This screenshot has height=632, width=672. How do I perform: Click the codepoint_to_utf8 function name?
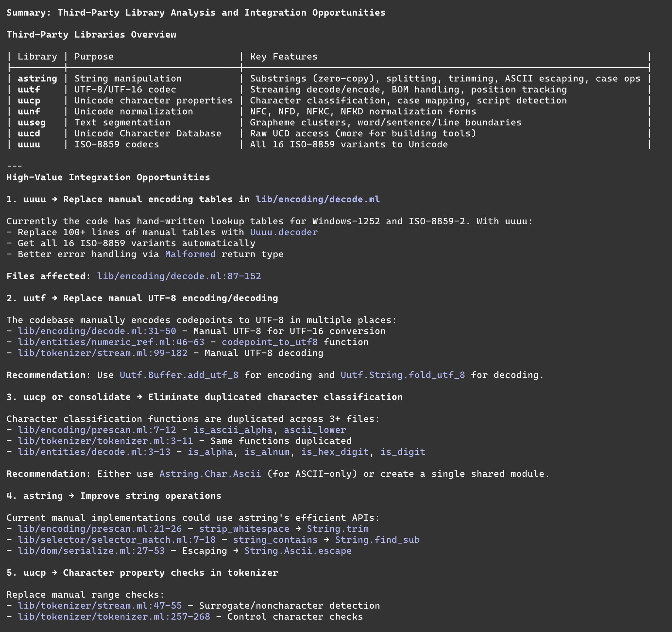269,342
